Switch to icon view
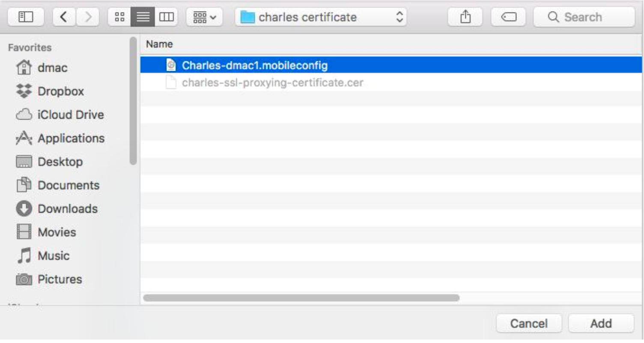 tap(120, 17)
